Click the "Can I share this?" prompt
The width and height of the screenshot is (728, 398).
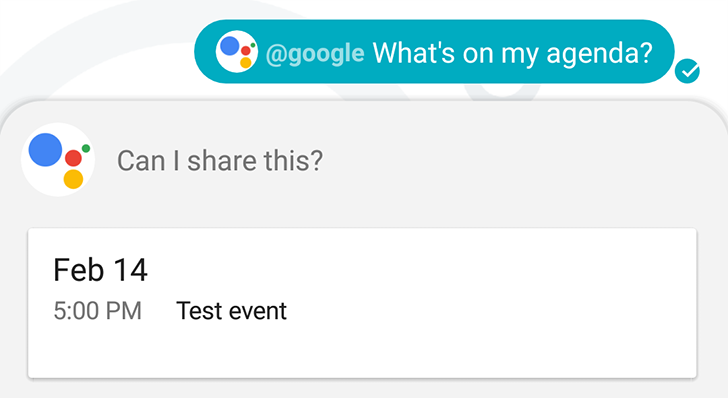(220, 161)
